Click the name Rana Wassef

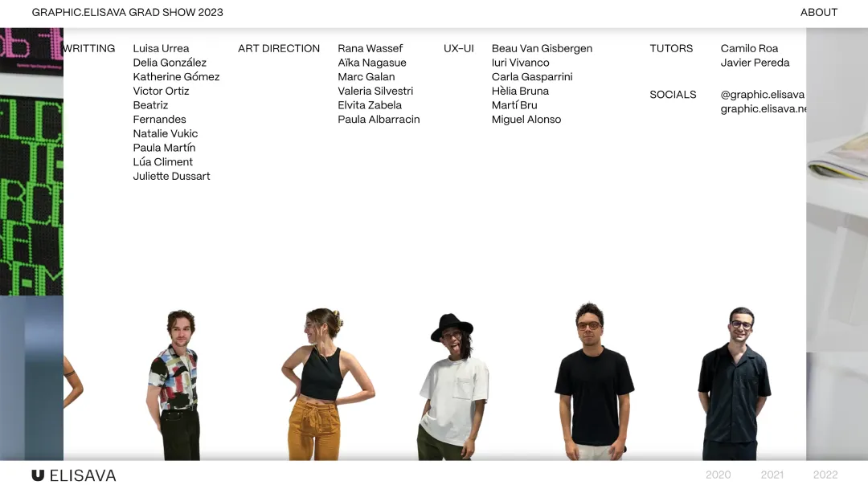click(370, 48)
